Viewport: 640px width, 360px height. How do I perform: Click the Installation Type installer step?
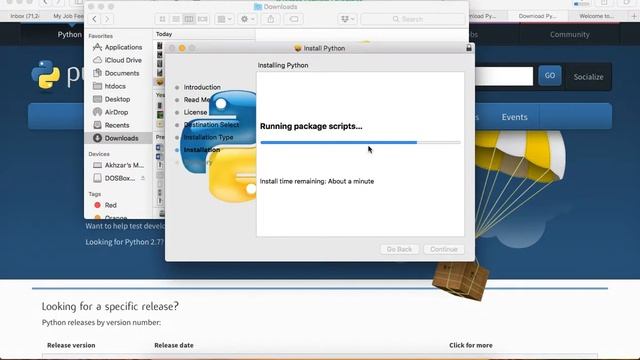pos(209,138)
